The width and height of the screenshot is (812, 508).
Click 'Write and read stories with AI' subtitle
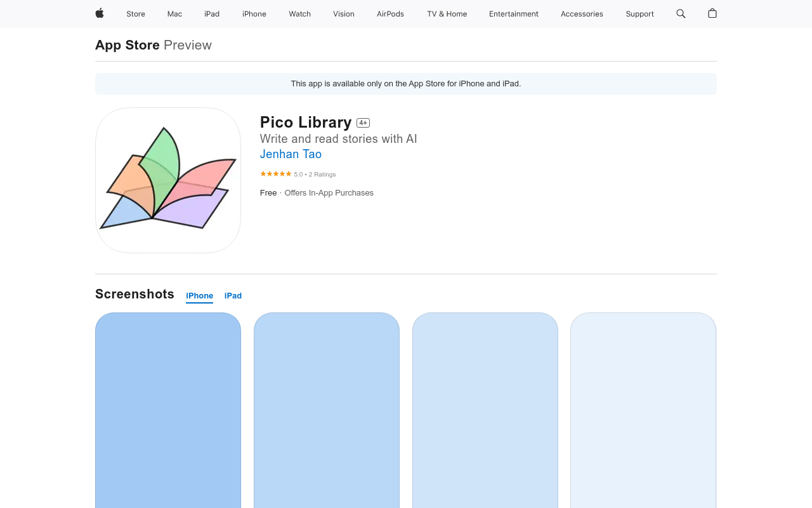pyautogui.click(x=339, y=138)
